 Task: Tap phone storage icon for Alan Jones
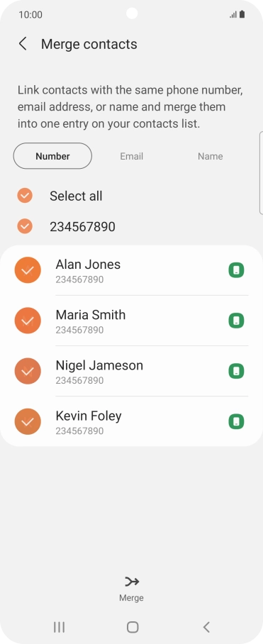point(236,270)
